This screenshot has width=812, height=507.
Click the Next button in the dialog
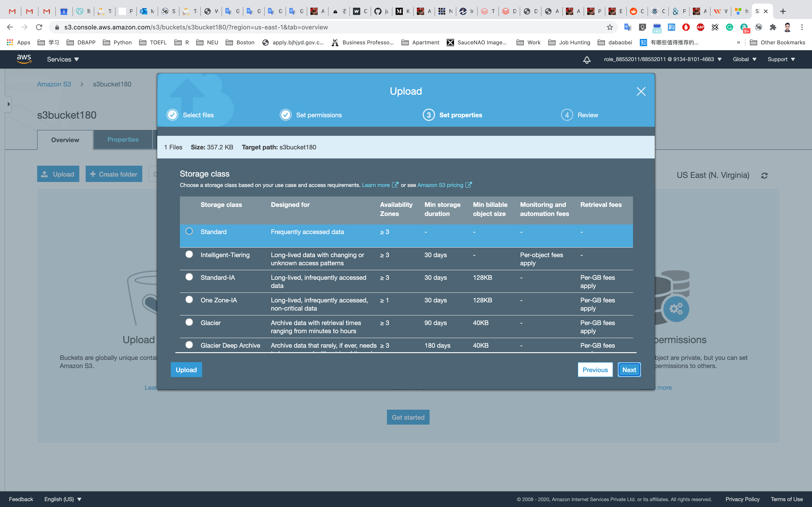[629, 370]
